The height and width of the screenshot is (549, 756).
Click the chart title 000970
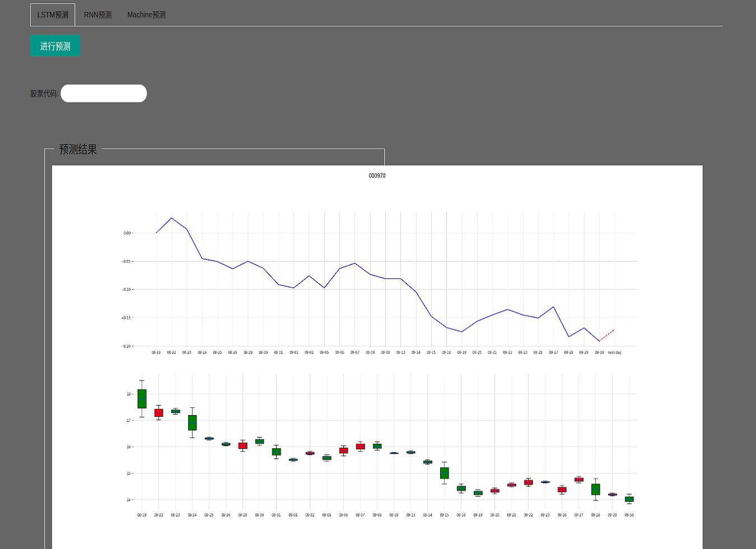pyautogui.click(x=377, y=176)
